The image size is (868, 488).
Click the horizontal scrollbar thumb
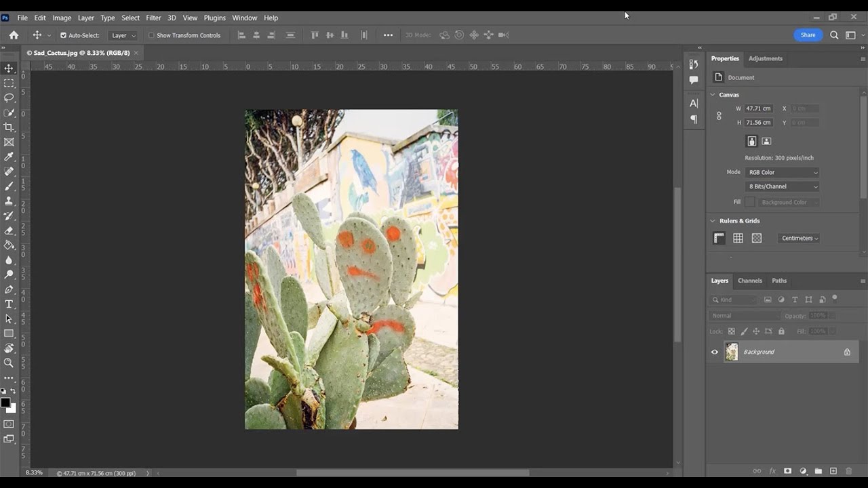[412, 472]
